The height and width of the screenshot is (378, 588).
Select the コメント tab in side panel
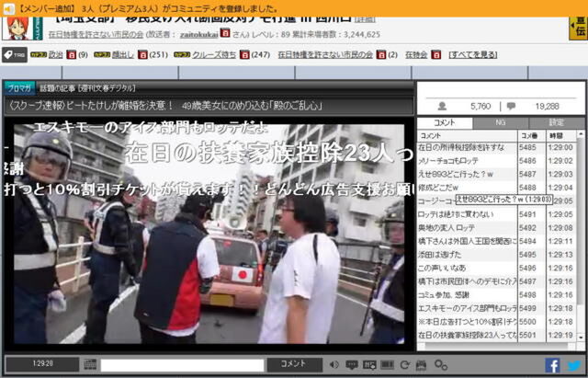pyautogui.click(x=444, y=122)
